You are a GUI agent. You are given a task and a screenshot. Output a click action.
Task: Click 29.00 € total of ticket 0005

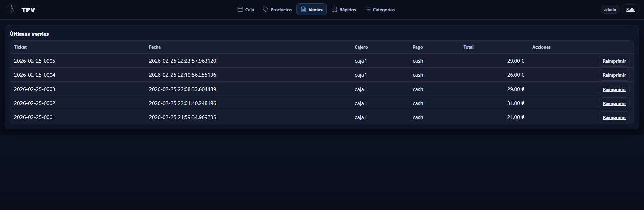click(x=516, y=61)
